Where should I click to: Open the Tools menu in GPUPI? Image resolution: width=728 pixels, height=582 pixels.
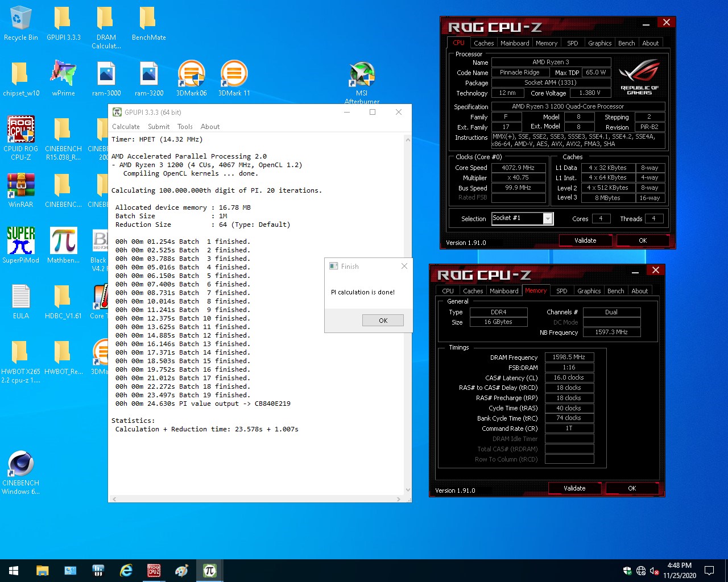click(x=185, y=127)
